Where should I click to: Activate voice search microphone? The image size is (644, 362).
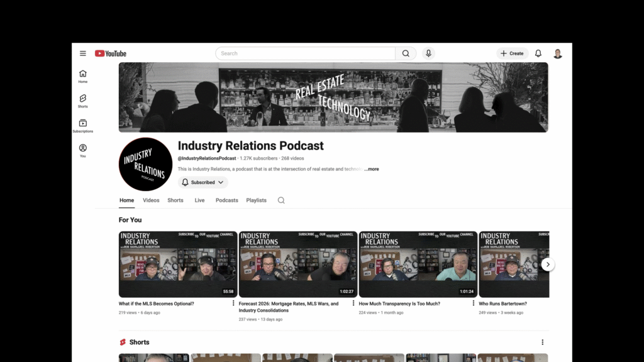(428, 53)
